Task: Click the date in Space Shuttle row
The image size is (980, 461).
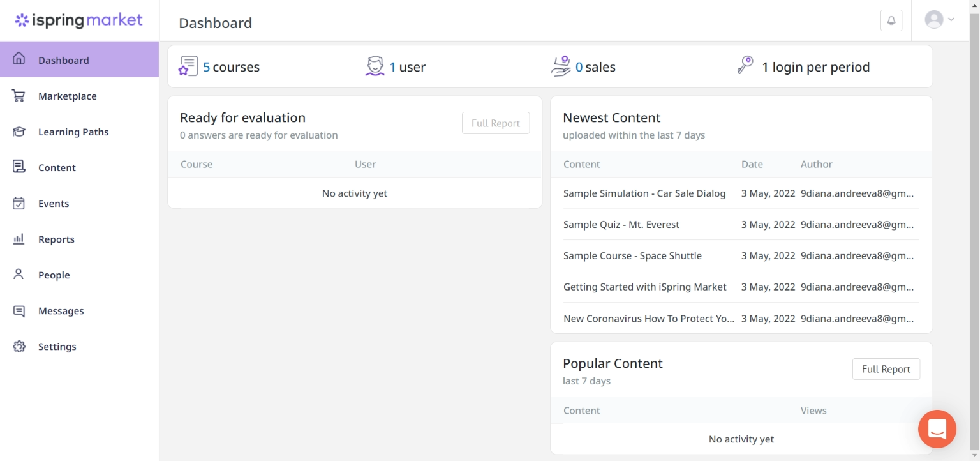Action: click(x=768, y=256)
